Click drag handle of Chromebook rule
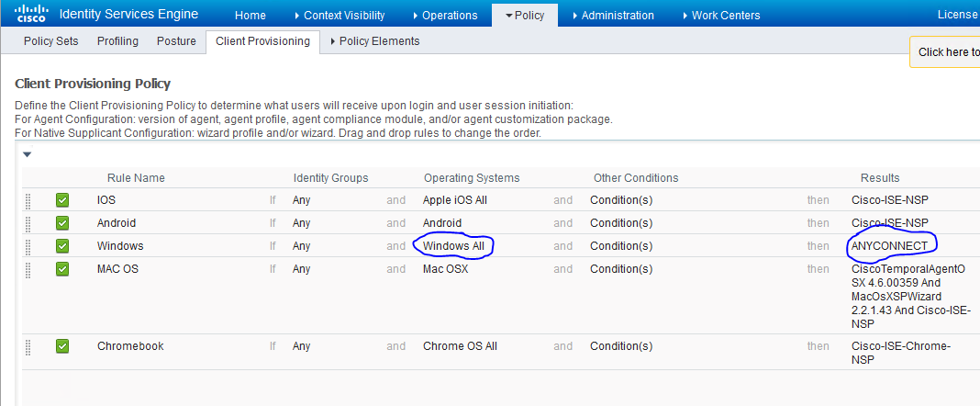Viewport: 980px width, 406px height. pos(28,346)
